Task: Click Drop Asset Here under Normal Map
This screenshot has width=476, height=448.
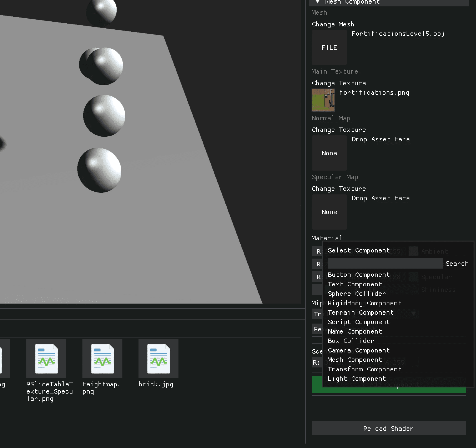Action: [x=381, y=139]
